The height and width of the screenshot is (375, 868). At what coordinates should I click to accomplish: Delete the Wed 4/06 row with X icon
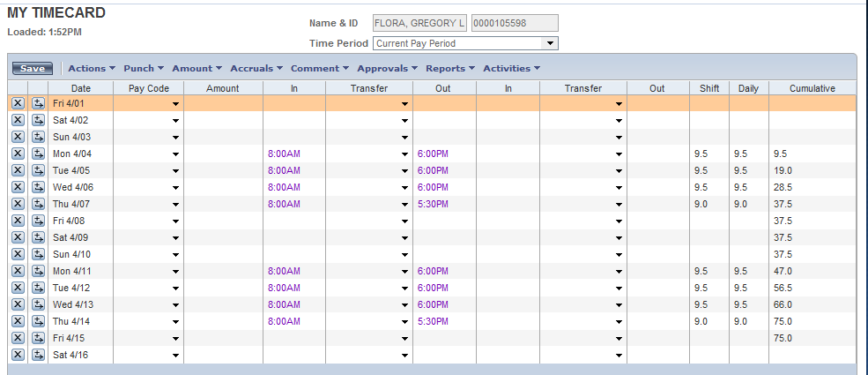click(18, 187)
